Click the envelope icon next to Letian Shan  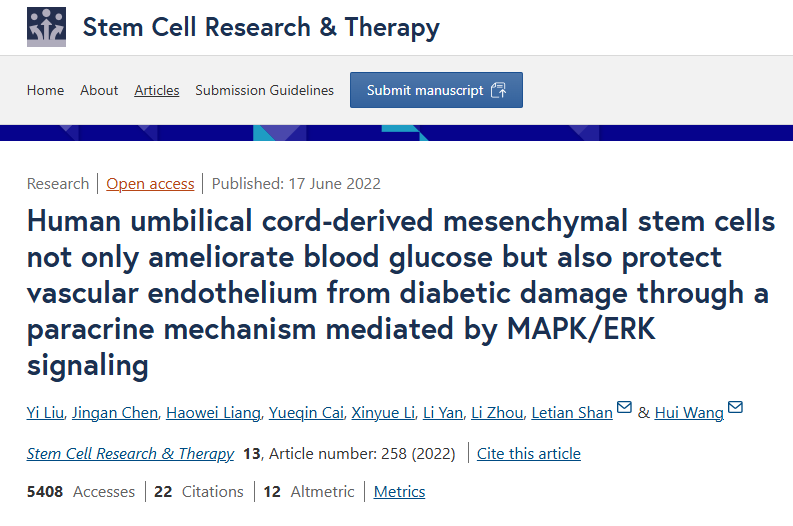[624, 408]
